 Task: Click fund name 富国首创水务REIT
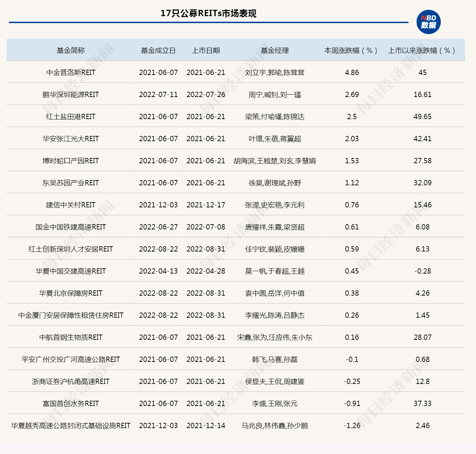71,404
